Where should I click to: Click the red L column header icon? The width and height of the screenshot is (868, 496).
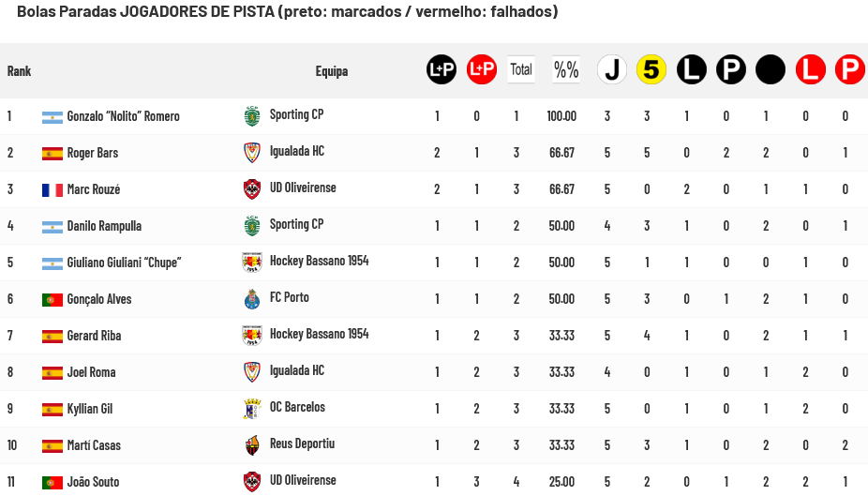[x=810, y=69]
